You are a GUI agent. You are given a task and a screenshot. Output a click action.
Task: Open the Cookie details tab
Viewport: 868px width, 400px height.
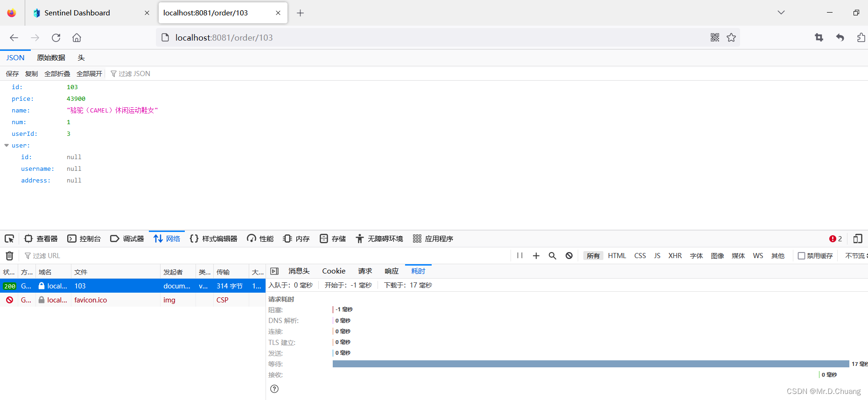[334, 271]
